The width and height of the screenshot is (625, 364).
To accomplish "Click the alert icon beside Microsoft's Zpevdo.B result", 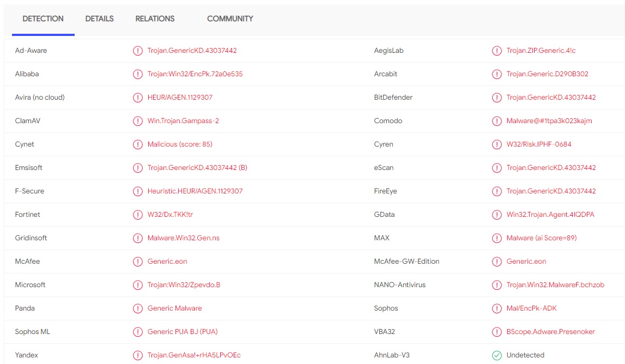I will click(137, 285).
